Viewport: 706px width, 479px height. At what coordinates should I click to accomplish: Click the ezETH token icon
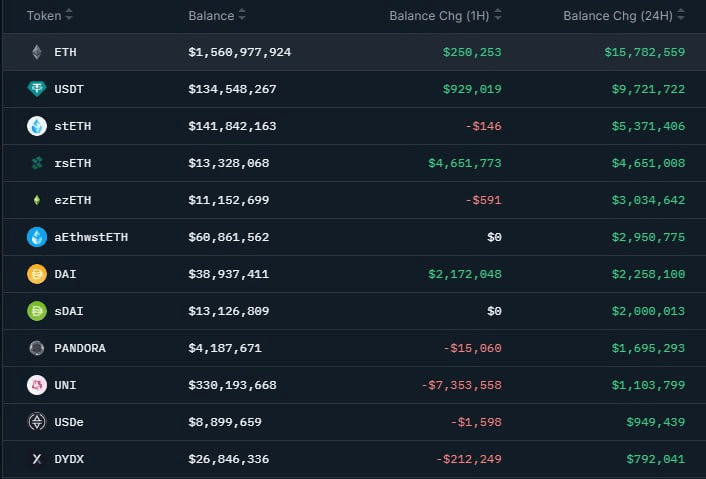pos(37,200)
